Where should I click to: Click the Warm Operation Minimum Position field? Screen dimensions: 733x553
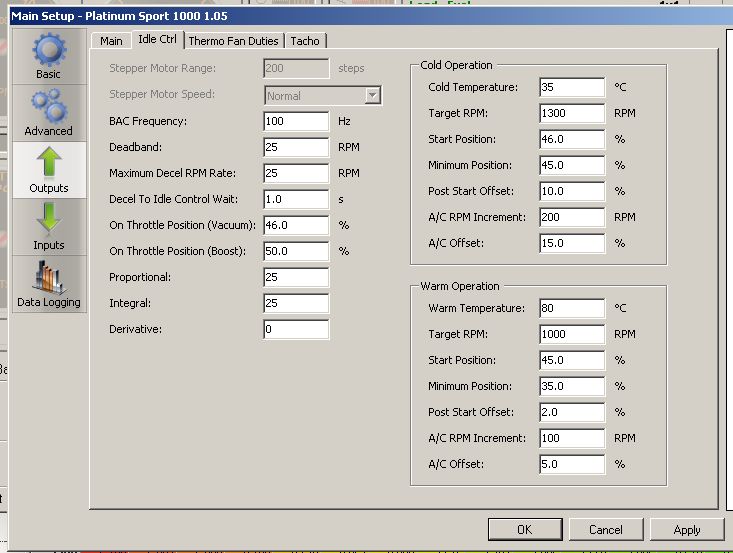[x=572, y=386]
